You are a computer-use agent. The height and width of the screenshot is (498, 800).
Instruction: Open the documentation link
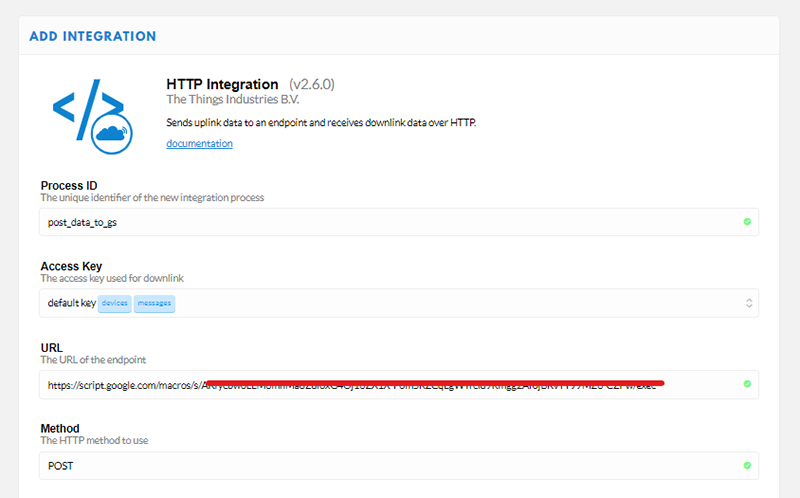[199, 144]
